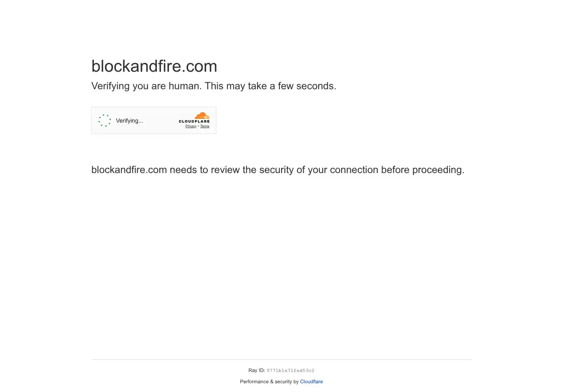Click the word "proceeding." ending the paragraph
Viewport: 563px width, 392px height.
(x=438, y=170)
